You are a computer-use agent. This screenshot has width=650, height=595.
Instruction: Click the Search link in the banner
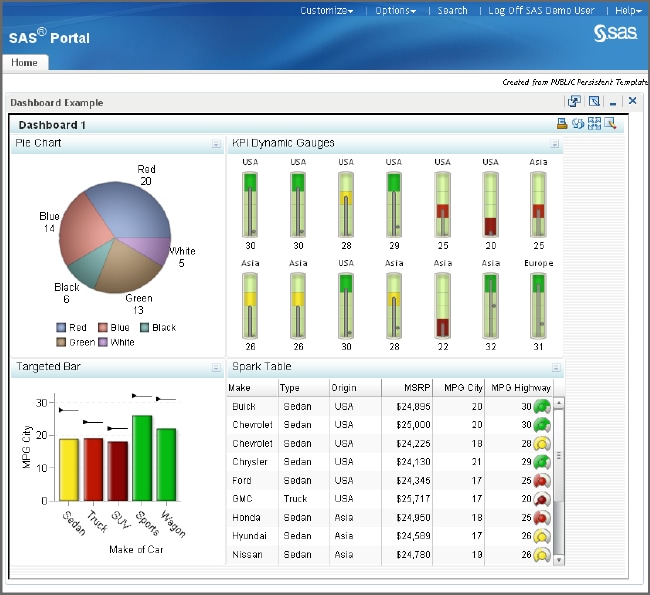click(x=452, y=10)
